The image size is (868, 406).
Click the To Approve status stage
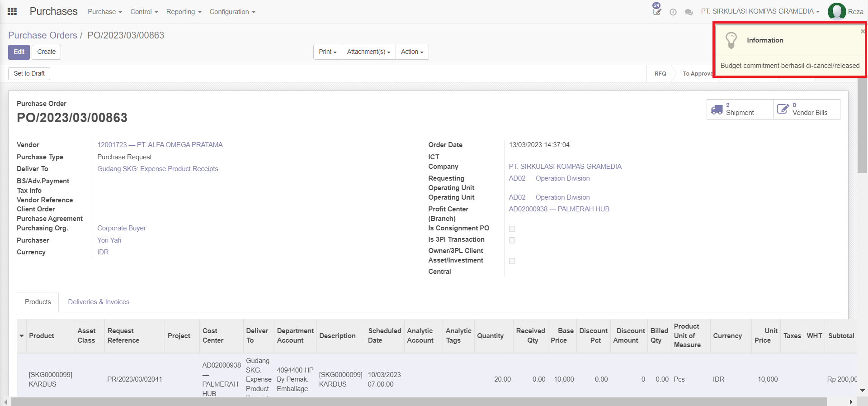(x=698, y=74)
